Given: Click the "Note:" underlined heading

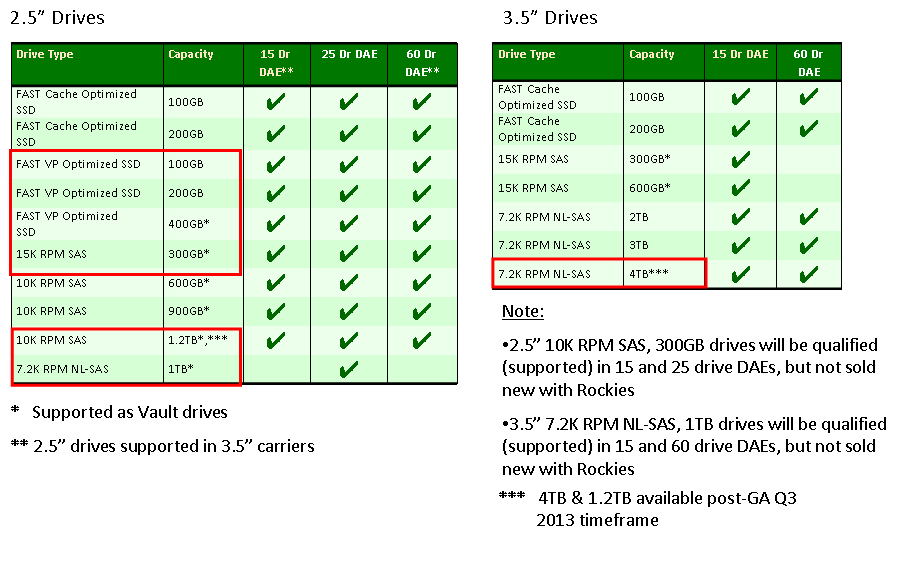Looking at the screenshot, I should point(523,312).
